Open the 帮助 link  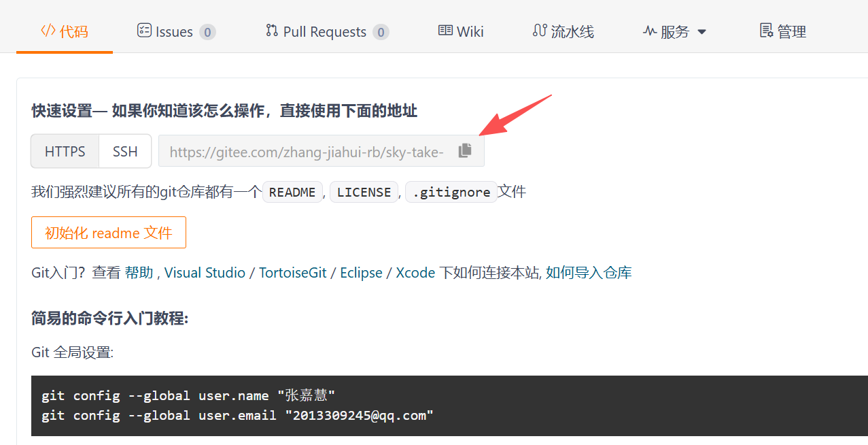(139, 273)
